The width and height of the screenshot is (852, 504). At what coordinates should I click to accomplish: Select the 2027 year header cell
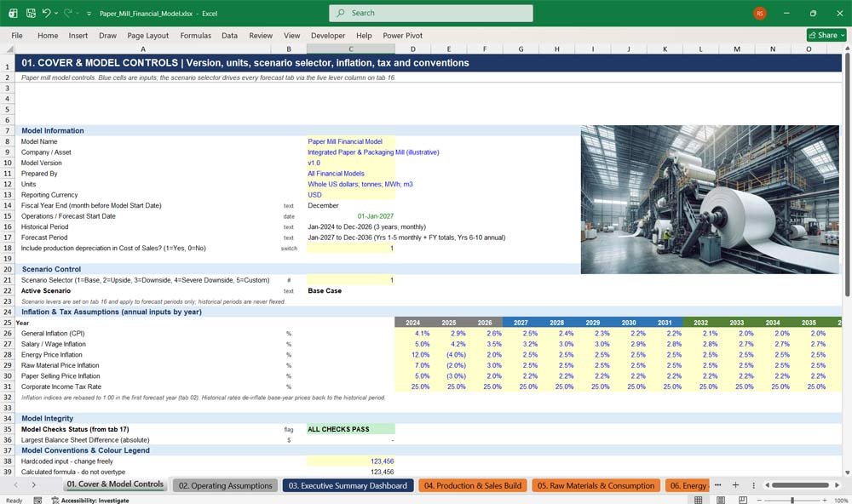[521, 323]
